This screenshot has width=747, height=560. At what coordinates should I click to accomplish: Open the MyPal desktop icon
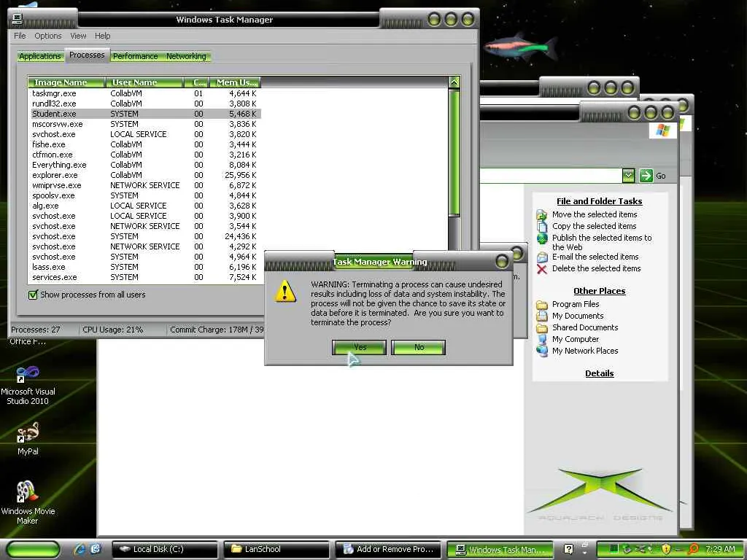[x=28, y=438]
